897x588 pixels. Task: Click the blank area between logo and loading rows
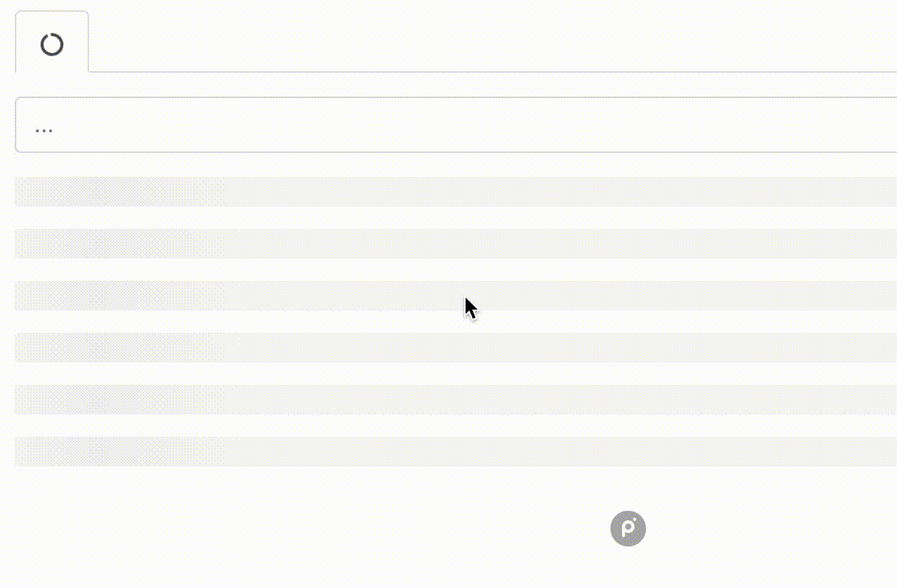click(x=456, y=489)
